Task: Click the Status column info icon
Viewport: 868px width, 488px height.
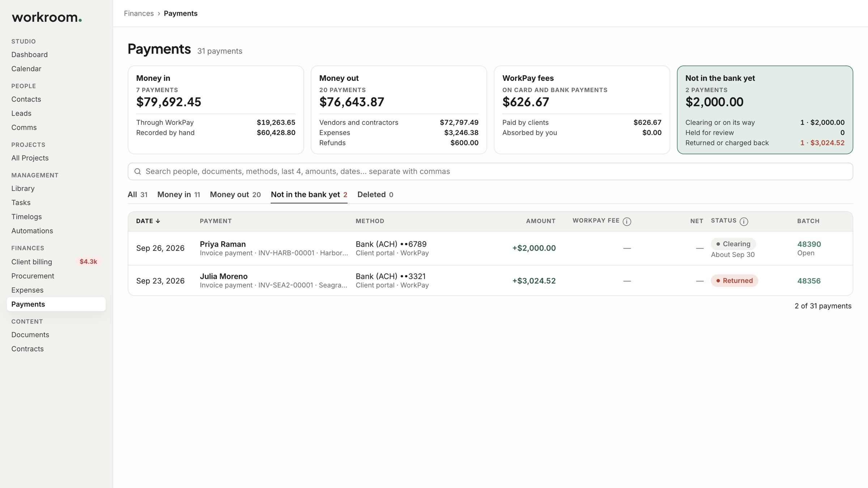Action: [x=744, y=222]
